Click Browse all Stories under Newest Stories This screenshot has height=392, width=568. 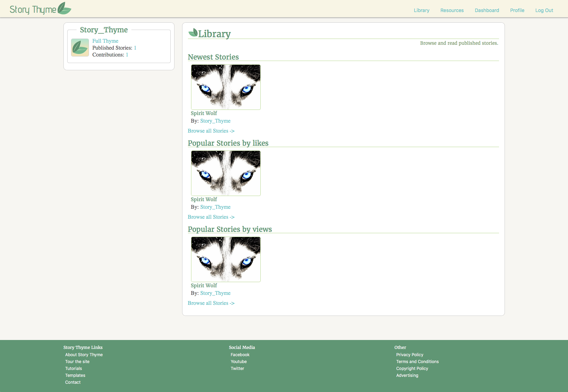click(x=211, y=131)
